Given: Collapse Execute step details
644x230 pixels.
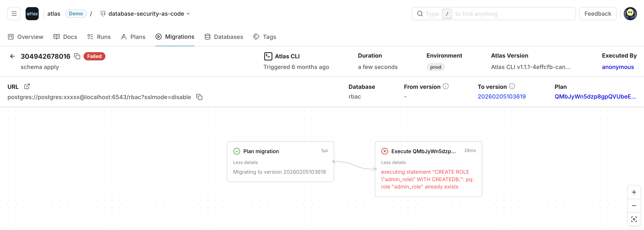Looking at the screenshot, I should click(393, 162).
